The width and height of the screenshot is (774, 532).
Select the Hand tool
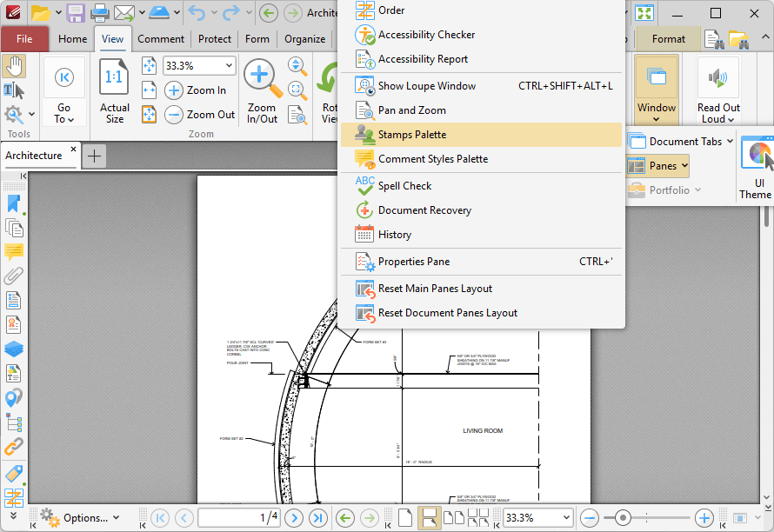pos(14,67)
